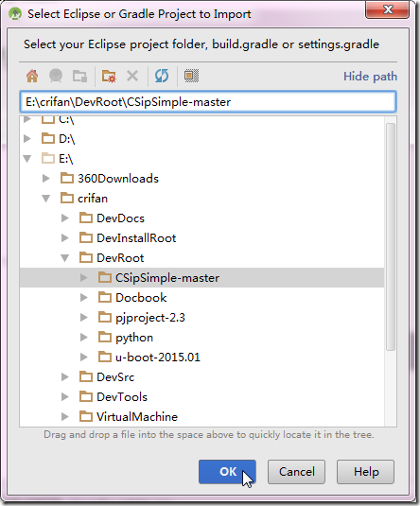
Task: Expand the VirtualMachine folder arrow
Action: tap(65, 416)
